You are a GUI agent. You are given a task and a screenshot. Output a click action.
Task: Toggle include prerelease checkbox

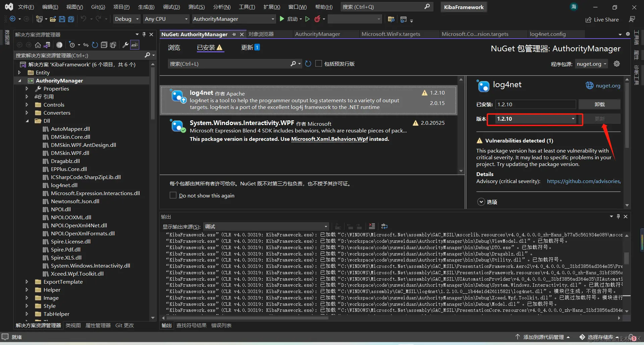tap(319, 64)
